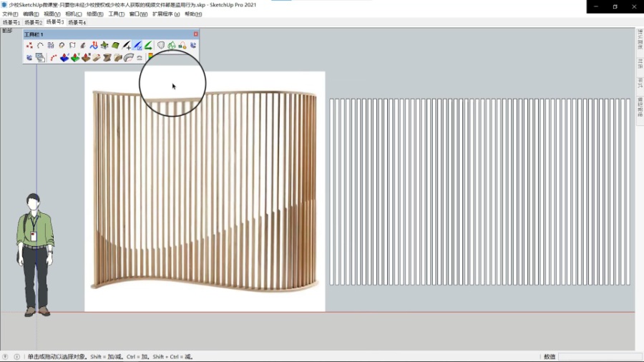Click the twisted brown shape icon

point(107,58)
